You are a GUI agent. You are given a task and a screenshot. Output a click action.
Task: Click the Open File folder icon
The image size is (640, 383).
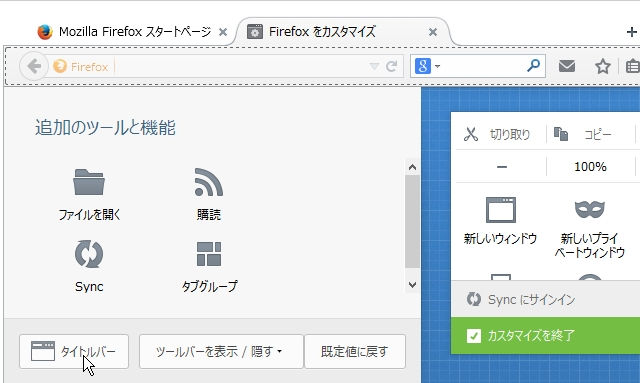(89, 182)
